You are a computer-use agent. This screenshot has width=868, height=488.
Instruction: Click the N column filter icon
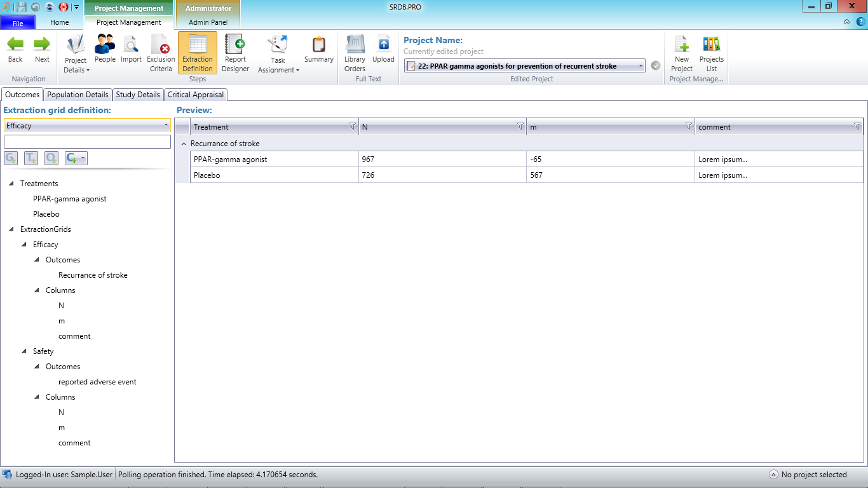point(520,126)
